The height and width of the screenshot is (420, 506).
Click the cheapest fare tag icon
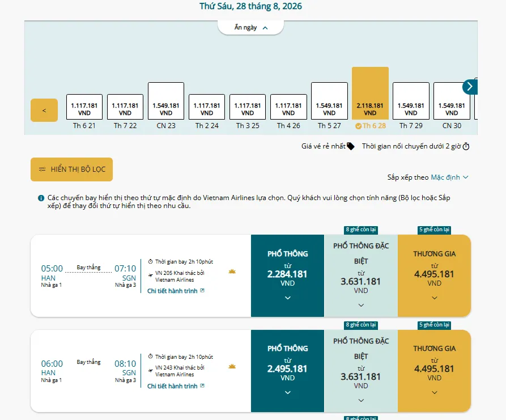coord(350,146)
